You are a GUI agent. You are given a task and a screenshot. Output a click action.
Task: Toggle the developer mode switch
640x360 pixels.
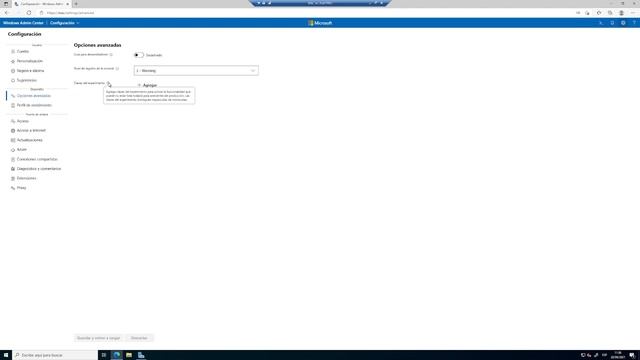139,55
